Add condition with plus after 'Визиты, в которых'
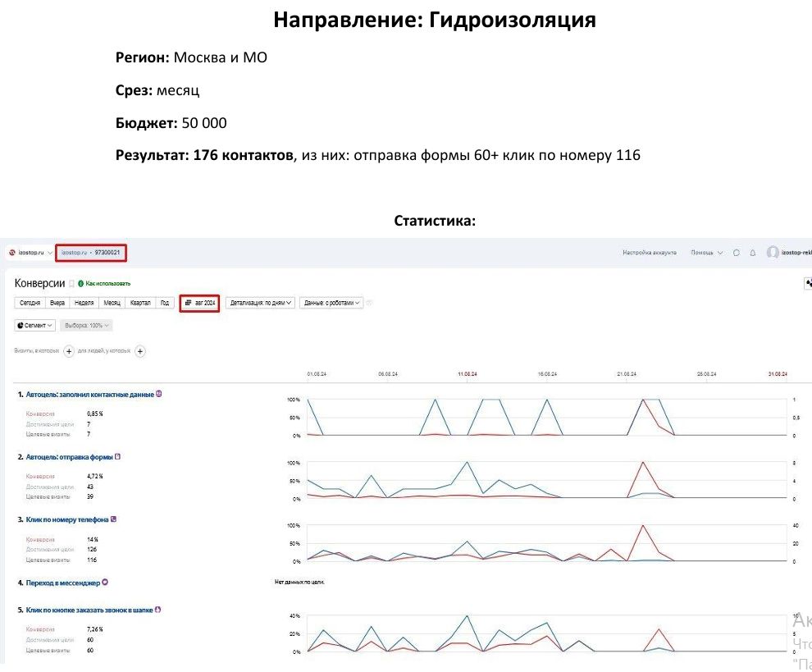This screenshot has height=672, width=812. point(69,351)
